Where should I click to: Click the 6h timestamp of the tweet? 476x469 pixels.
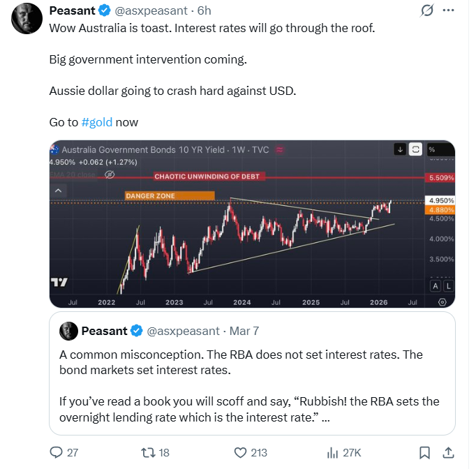point(204,11)
